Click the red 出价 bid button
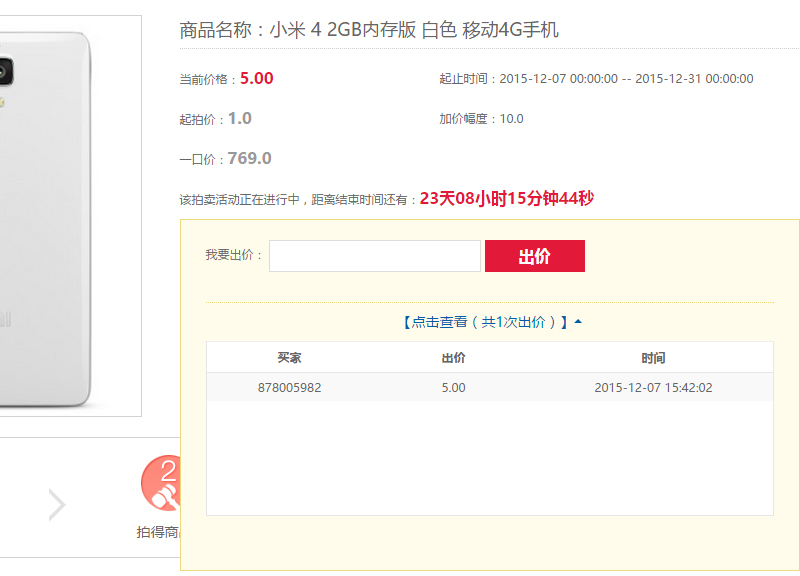The image size is (800, 576). (x=535, y=256)
